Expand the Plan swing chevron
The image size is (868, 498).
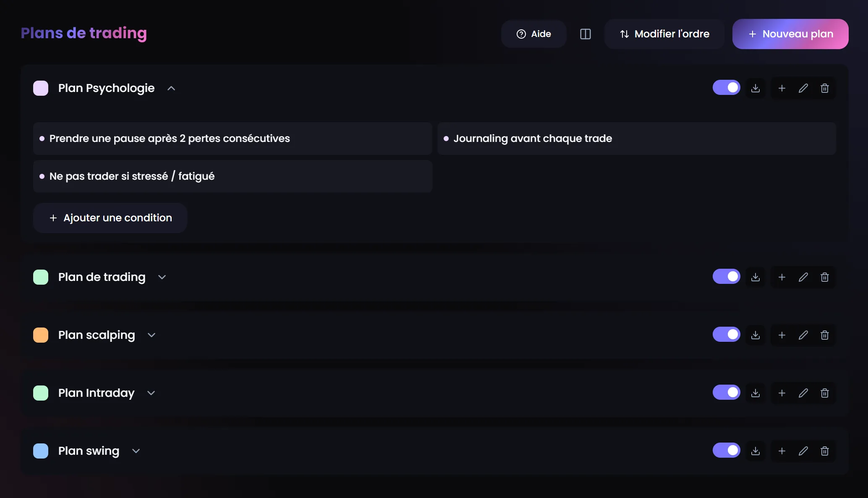click(136, 451)
